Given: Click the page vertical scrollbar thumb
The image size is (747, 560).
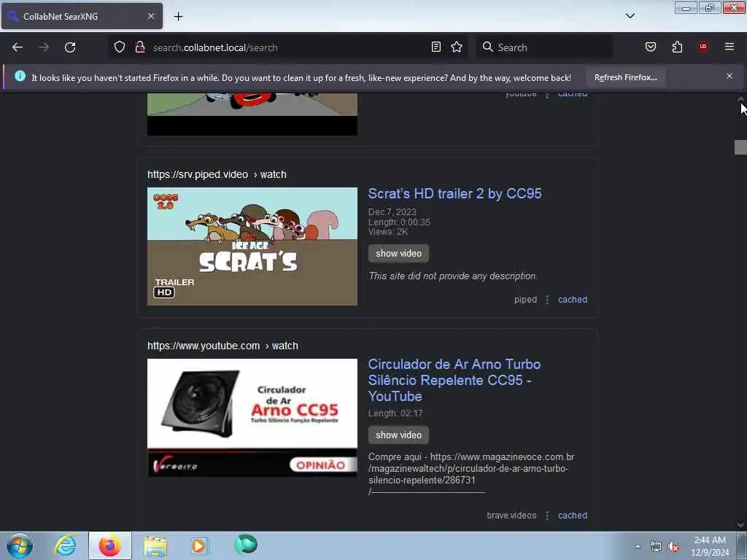Looking at the screenshot, I should click(x=740, y=147).
